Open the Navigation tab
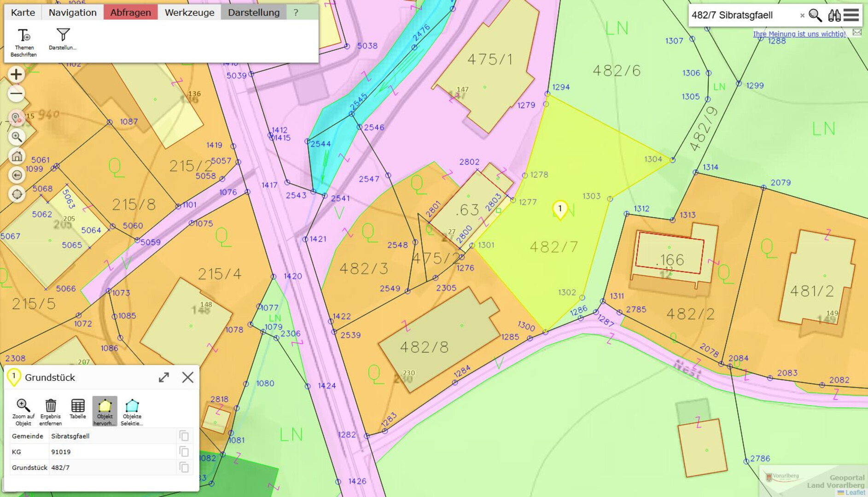 coord(72,12)
